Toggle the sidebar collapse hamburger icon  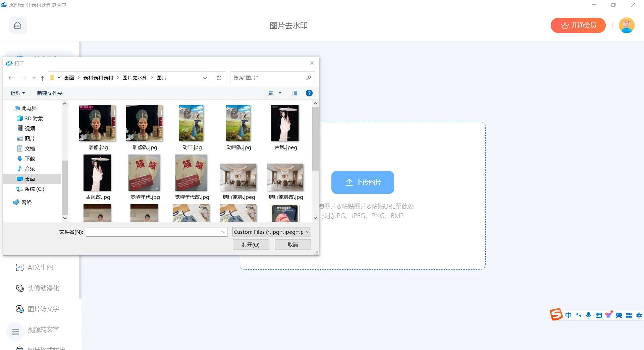coord(15,332)
